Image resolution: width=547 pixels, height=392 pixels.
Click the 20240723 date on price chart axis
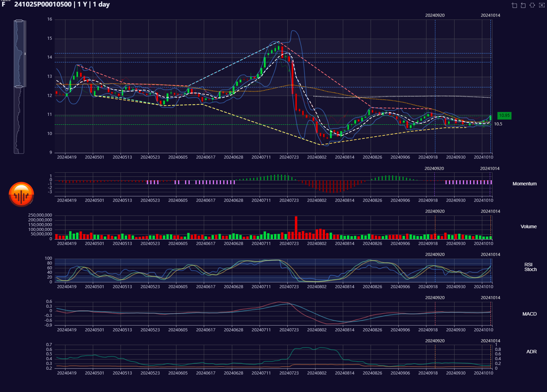(289, 157)
